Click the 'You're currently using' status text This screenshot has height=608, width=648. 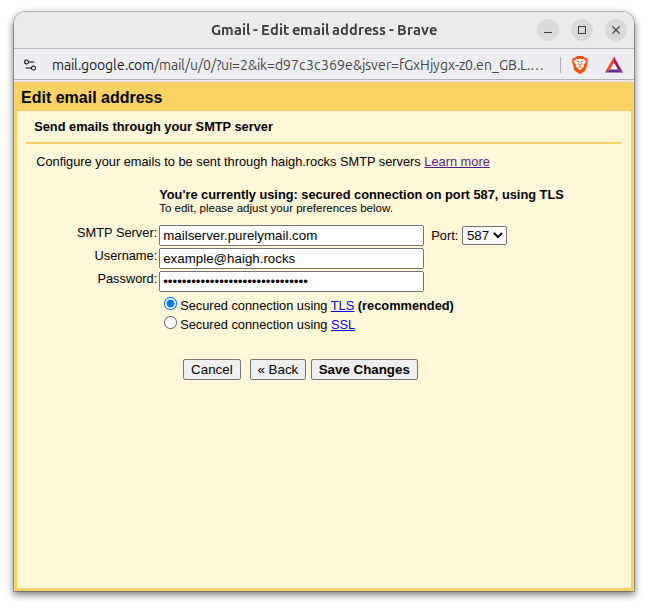click(x=361, y=195)
